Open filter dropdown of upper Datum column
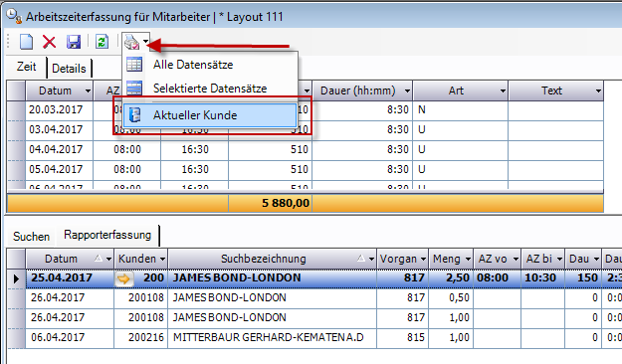The image size is (622, 364). 88,91
